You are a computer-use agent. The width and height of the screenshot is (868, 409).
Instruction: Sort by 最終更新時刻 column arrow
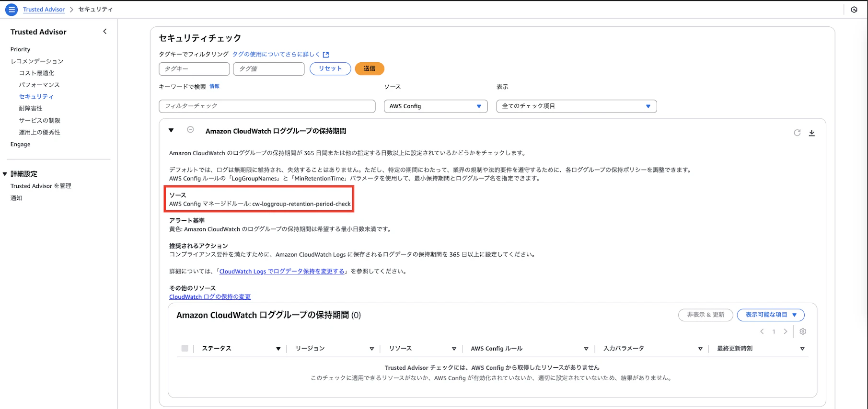802,349
